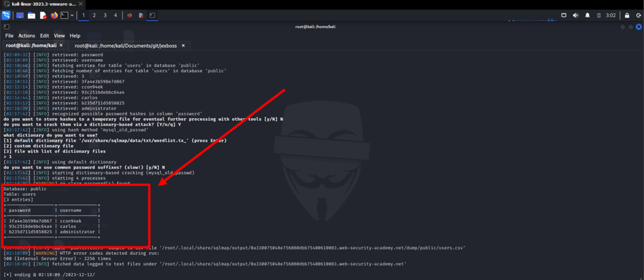Click the '[3 entries]' line

pos(18,200)
